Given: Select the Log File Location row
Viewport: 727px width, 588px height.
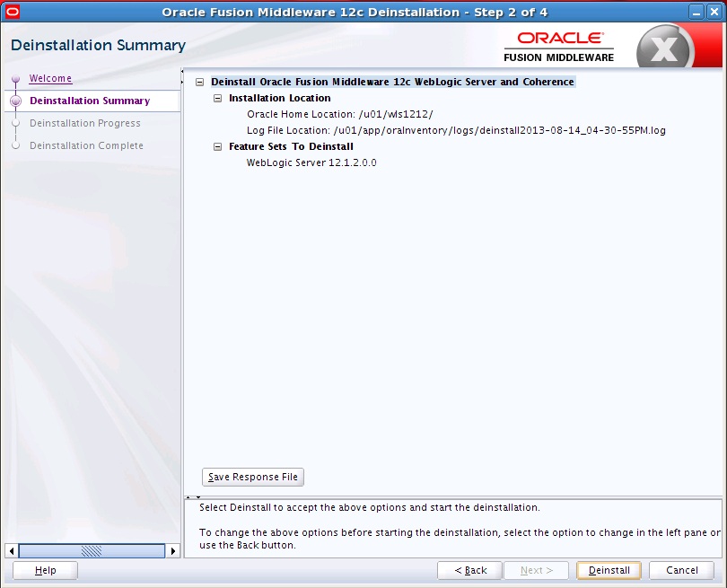Looking at the screenshot, I should click(x=456, y=130).
